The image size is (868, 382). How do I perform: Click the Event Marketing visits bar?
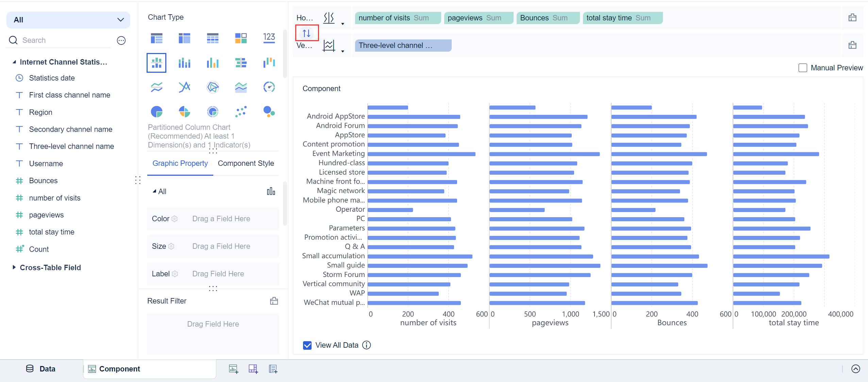[x=421, y=154]
